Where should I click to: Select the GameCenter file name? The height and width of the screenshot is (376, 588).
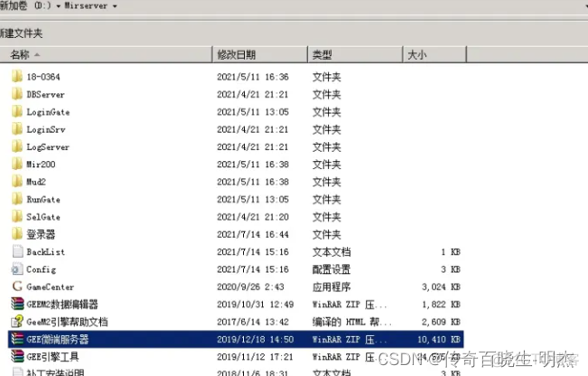tap(51, 287)
